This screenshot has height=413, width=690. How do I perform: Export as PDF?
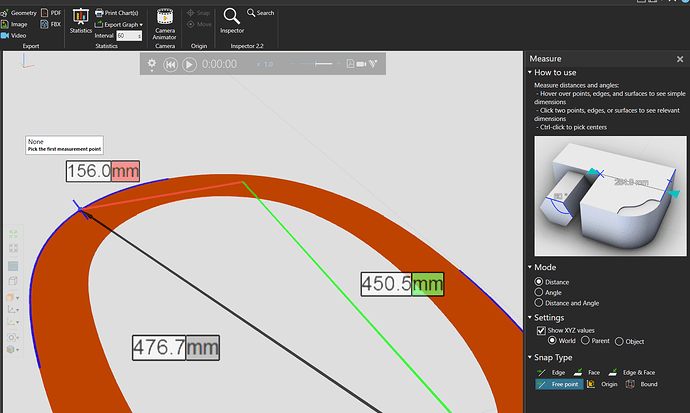tap(50, 12)
